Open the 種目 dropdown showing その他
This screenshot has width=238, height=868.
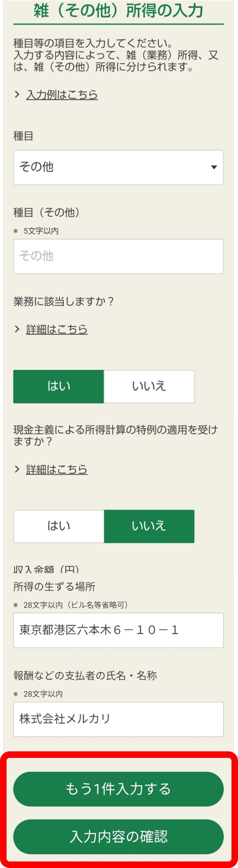[118, 167]
